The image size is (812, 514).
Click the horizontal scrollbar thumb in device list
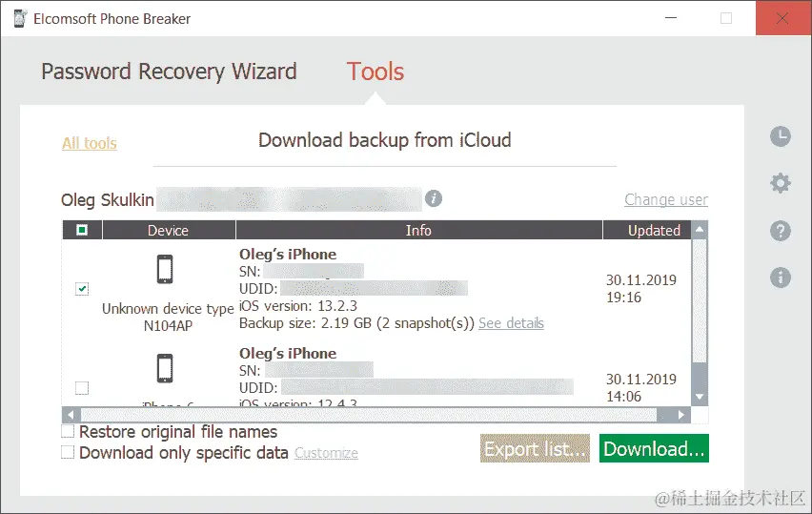(369, 415)
